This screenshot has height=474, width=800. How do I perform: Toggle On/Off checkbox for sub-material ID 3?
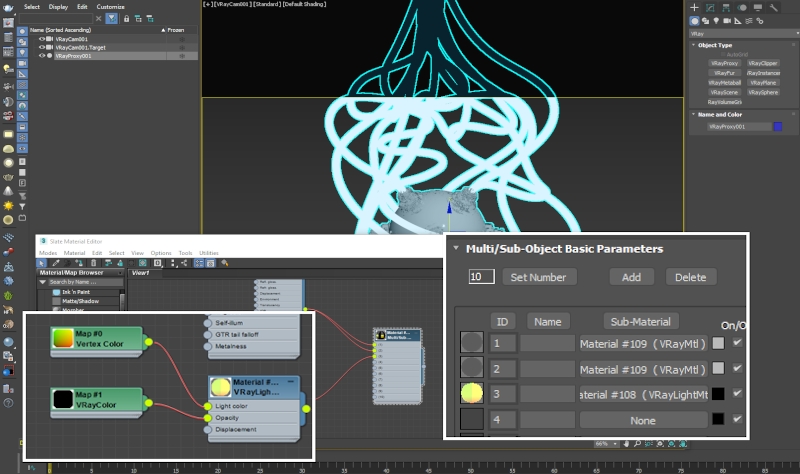[x=737, y=393]
